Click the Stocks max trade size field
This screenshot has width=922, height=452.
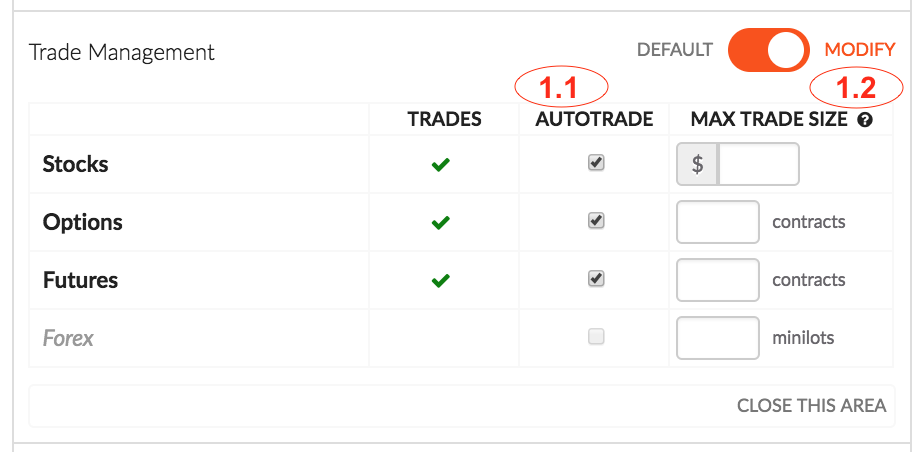pyautogui.click(x=758, y=164)
